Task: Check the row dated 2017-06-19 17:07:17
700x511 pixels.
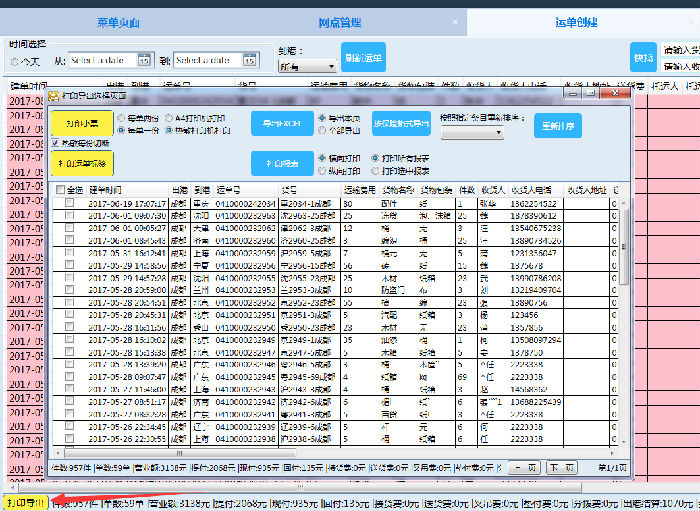Action: coord(69,203)
